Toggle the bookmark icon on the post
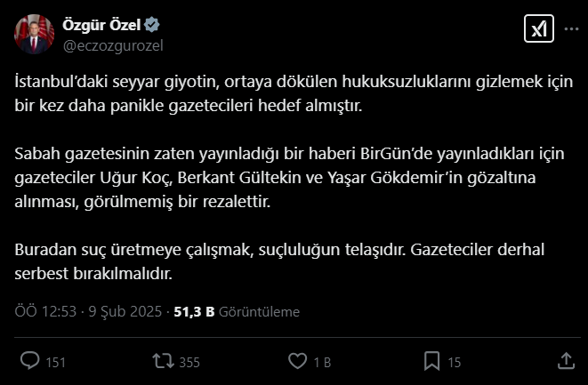This screenshot has width=588, height=385. coord(431,361)
